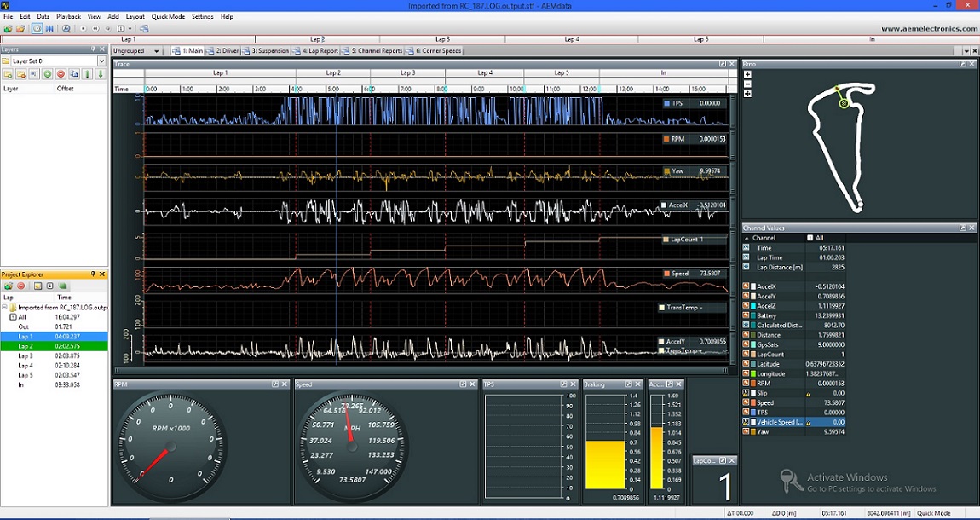
Task: Click the orange folder icon in main toolbar
Action: click(x=20, y=29)
